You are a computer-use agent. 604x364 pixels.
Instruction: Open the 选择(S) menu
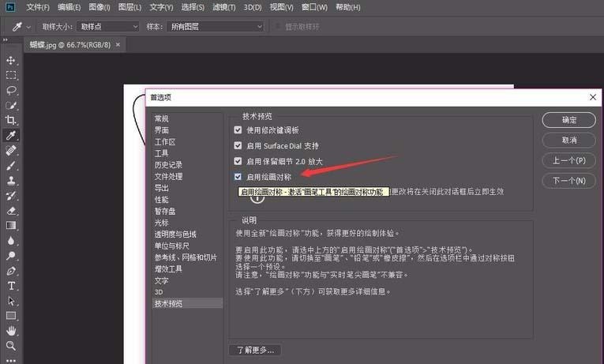point(193,7)
